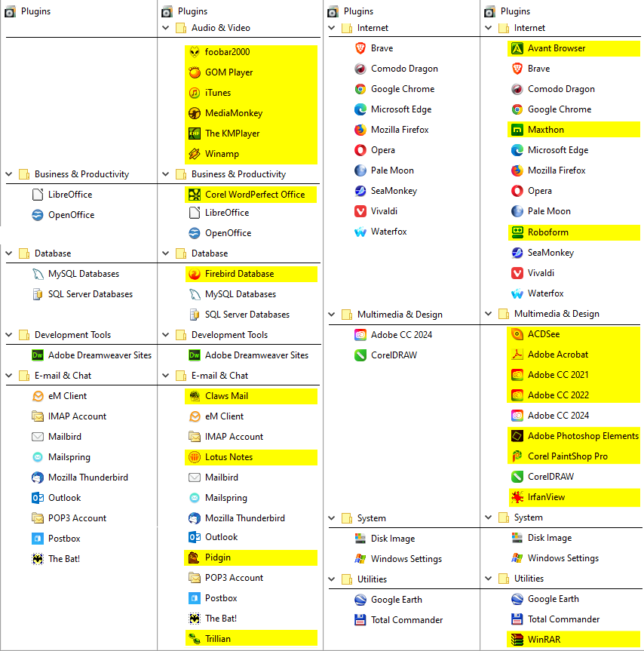Viewport: 644px width, 651px height.
Task: Select the Adobe Photoshop Elements icon
Action: [x=517, y=436]
